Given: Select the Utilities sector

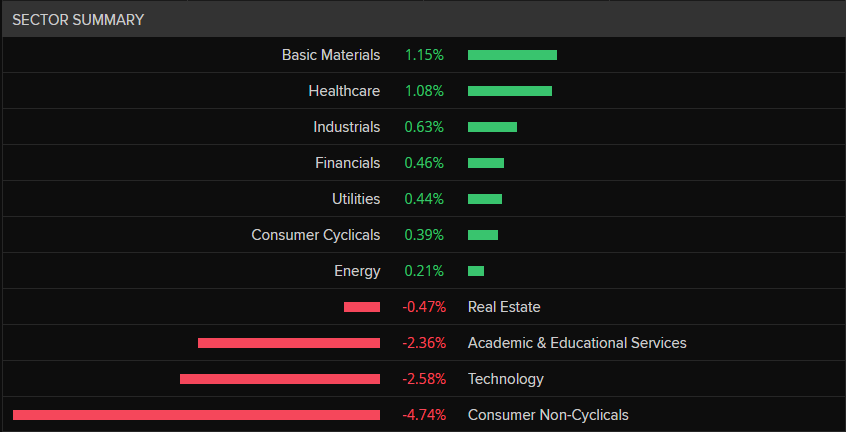Looking at the screenshot, I should pyautogui.click(x=356, y=199).
